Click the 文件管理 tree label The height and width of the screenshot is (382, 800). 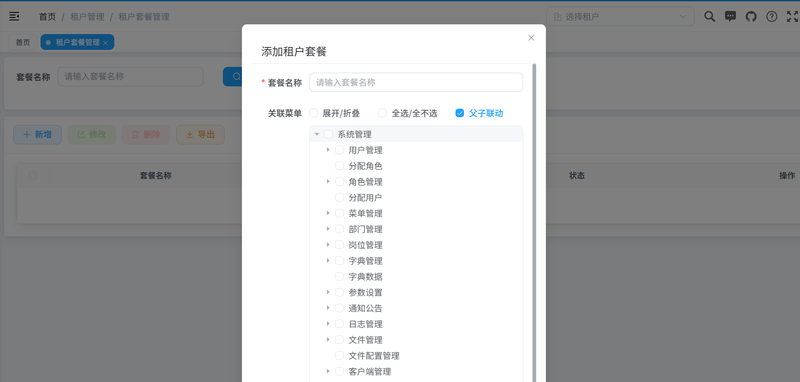pos(365,340)
